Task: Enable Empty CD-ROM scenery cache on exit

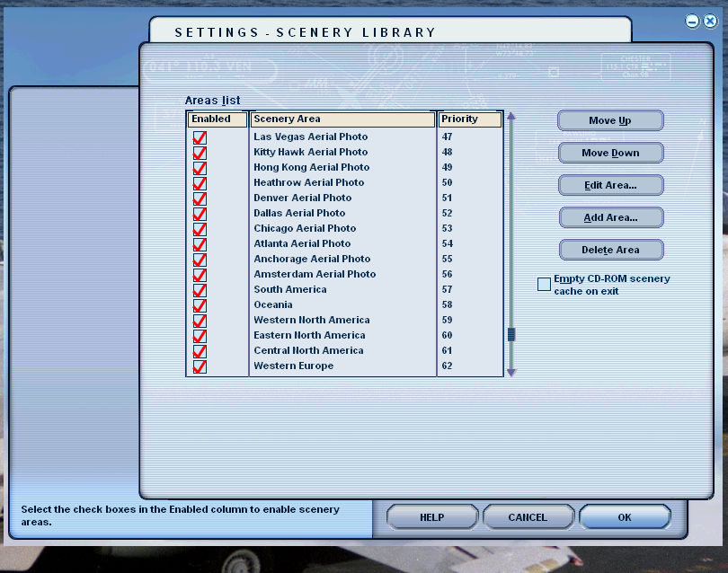Action: coord(544,285)
